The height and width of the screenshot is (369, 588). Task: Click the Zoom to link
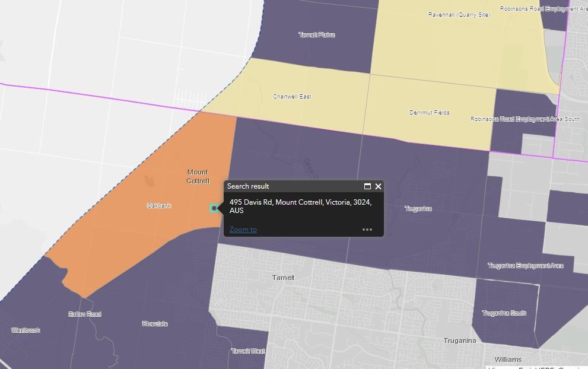pyautogui.click(x=243, y=230)
